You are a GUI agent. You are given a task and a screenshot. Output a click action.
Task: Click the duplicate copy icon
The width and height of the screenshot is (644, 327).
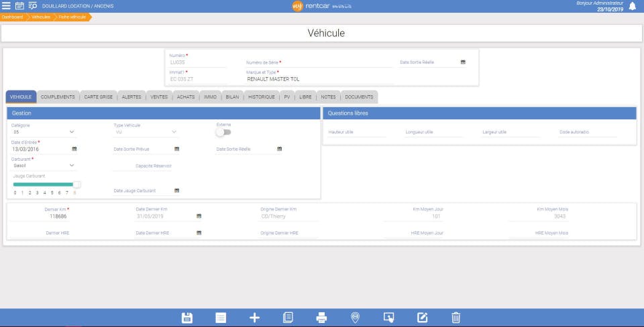[288, 318]
